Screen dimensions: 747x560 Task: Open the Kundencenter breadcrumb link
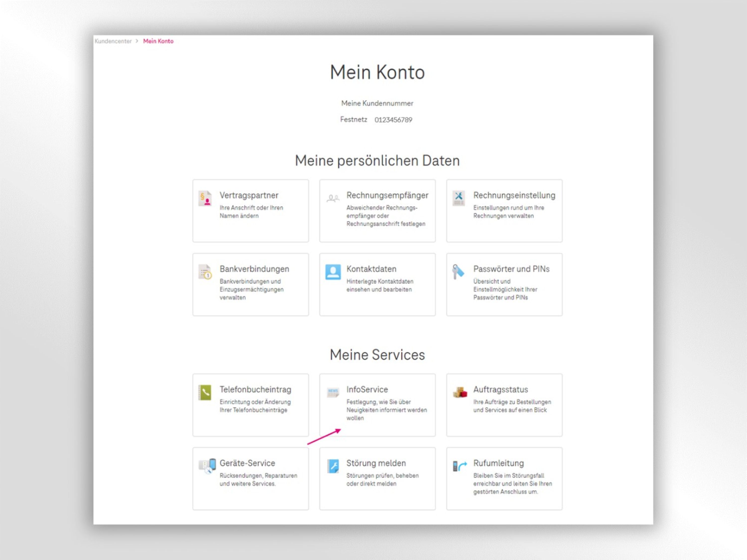point(114,41)
